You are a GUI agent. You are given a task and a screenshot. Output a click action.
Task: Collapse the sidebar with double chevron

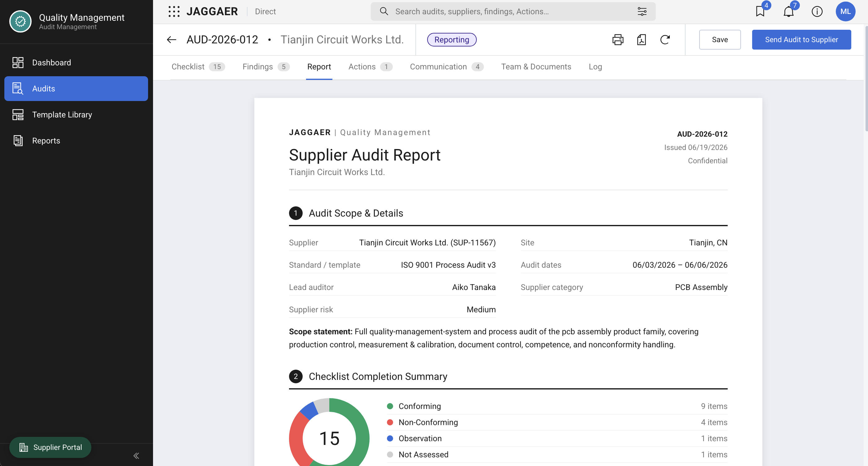pyautogui.click(x=136, y=456)
